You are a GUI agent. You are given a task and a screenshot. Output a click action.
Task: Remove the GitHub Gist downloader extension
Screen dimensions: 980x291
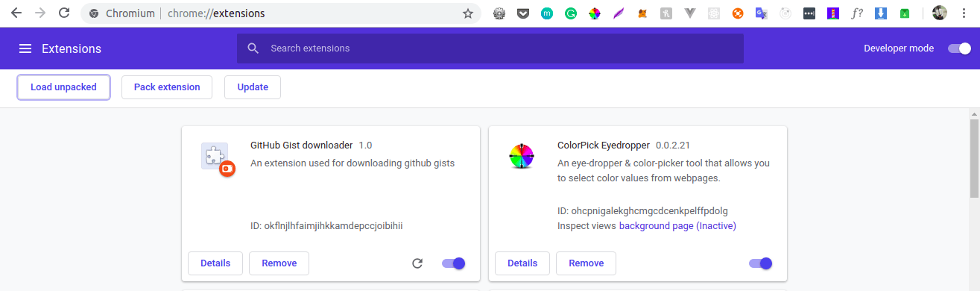[279, 263]
